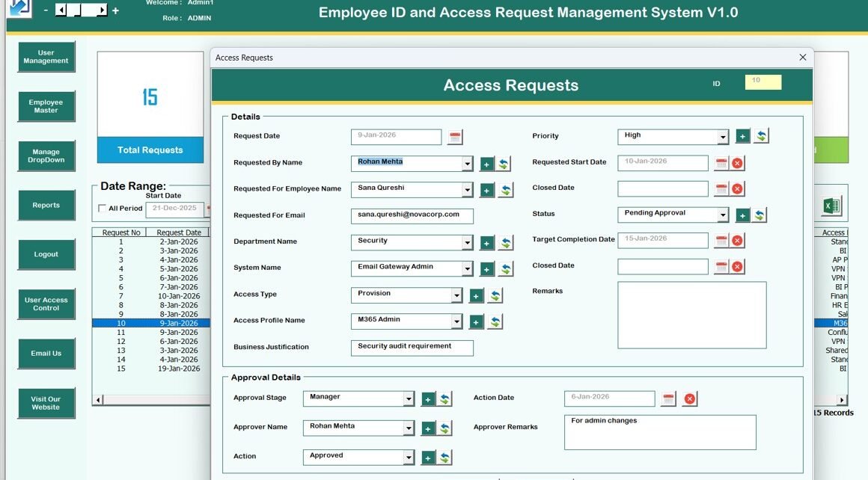Click the Excel export icon
The image size is (868, 480).
(831, 206)
